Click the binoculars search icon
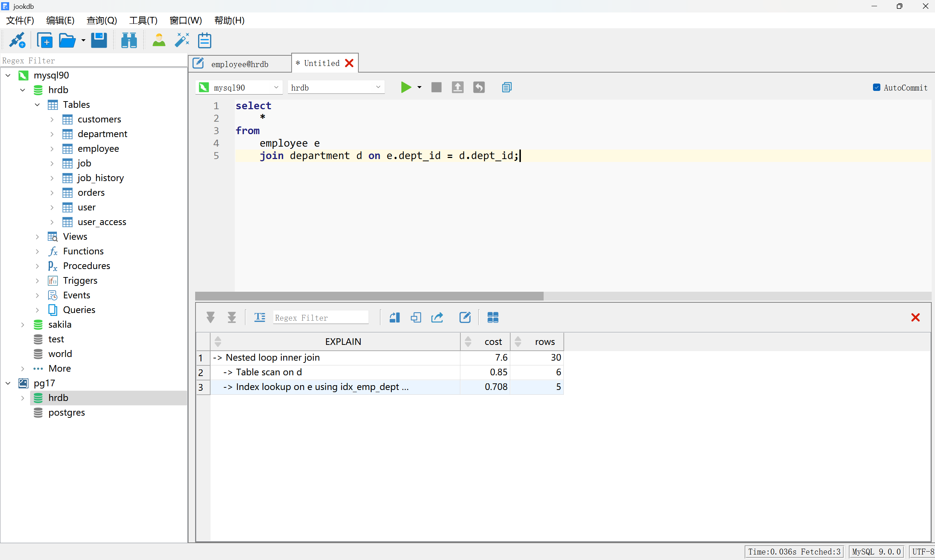Image resolution: width=935 pixels, height=560 pixels. point(129,40)
